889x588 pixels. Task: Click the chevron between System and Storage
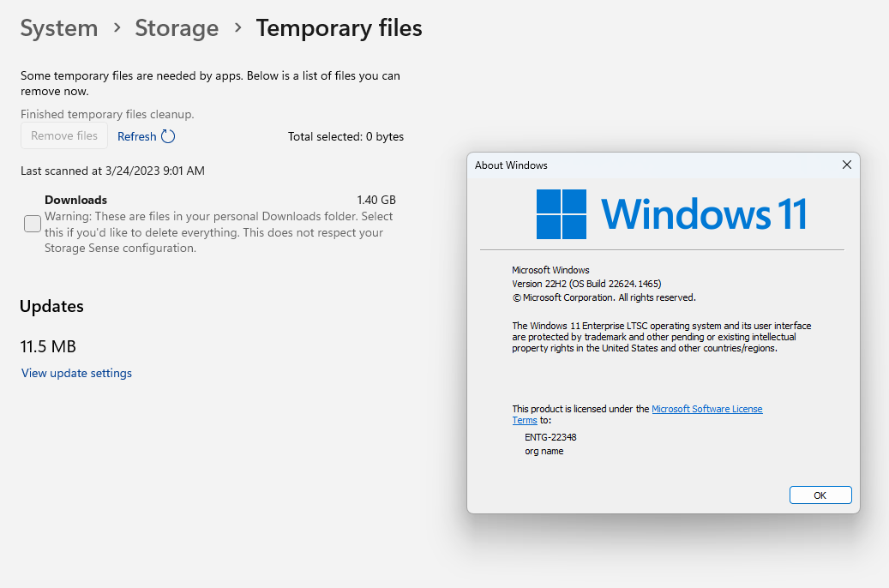point(117,27)
